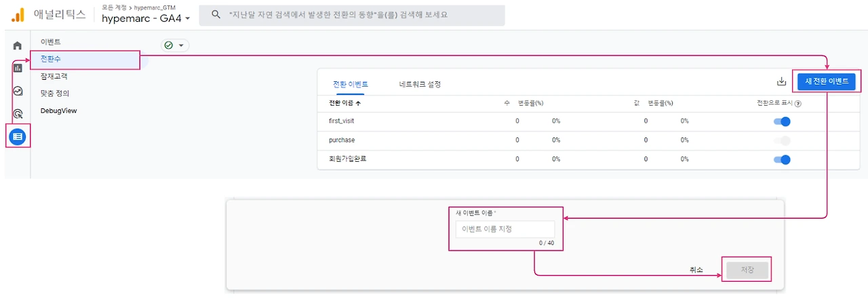
Task: Expand the green checkmark status dropdown
Action: pyautogui.click(x=174, y=45)
